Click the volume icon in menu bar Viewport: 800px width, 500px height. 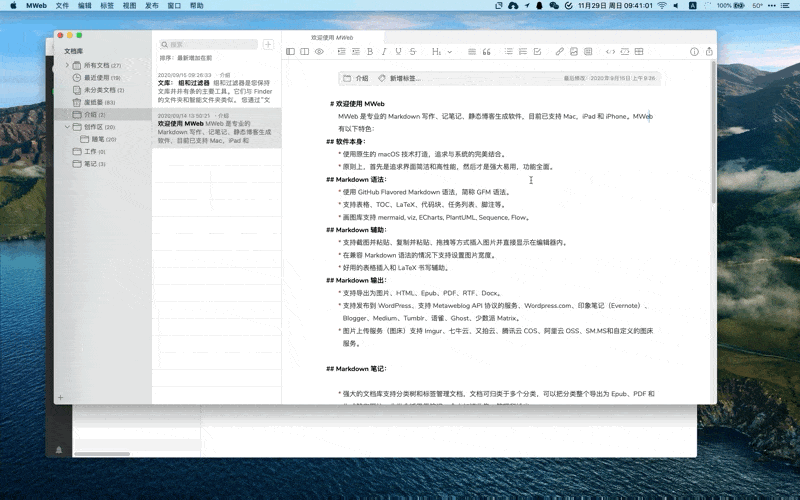click(x=676, y=6)
